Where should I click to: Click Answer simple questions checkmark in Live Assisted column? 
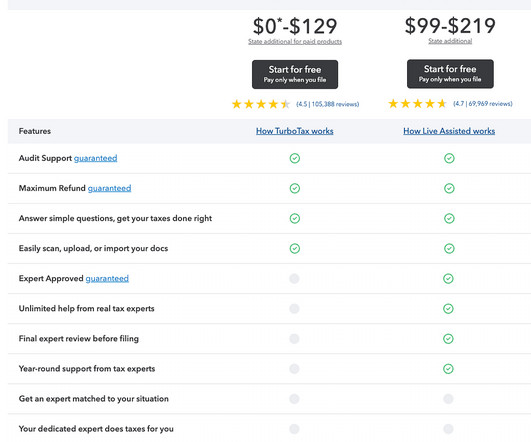[x=449, y=218]
